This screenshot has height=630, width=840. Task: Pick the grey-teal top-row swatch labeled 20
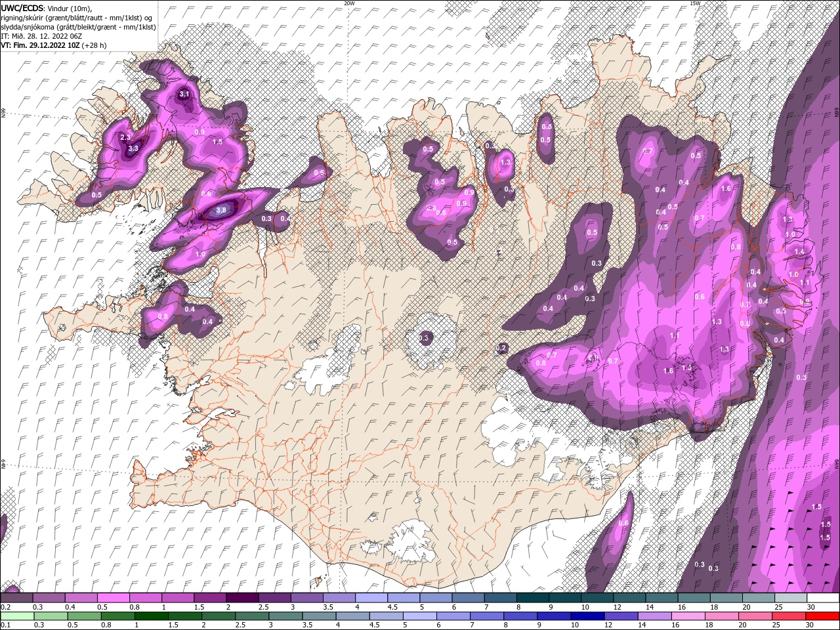pyautogui.click(x=758, y=598)
